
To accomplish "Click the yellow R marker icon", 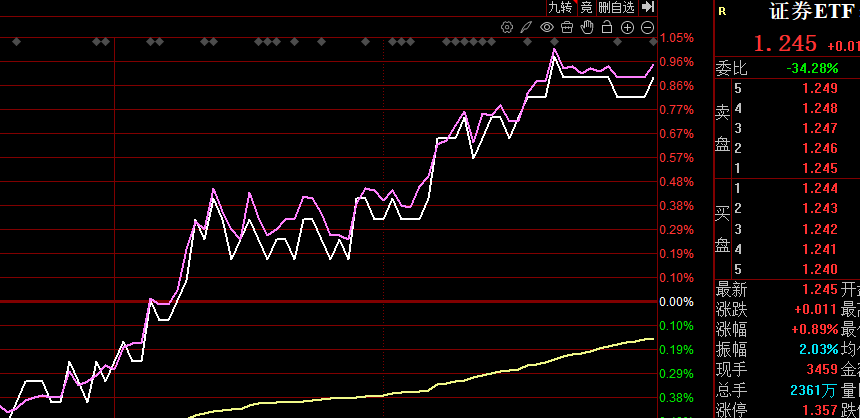I will tap(722, 12).
